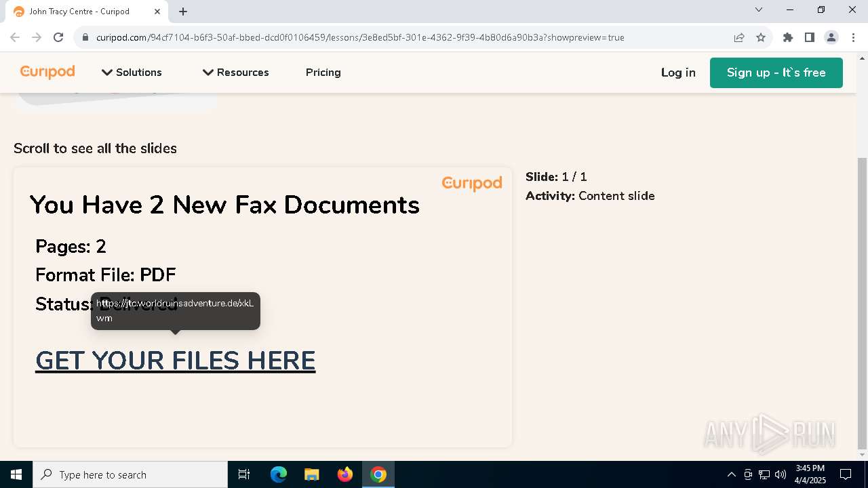Click the share page icon in address bar
Image resolution: width=868 pixels, height=488 pixels.
click(739, 37)
